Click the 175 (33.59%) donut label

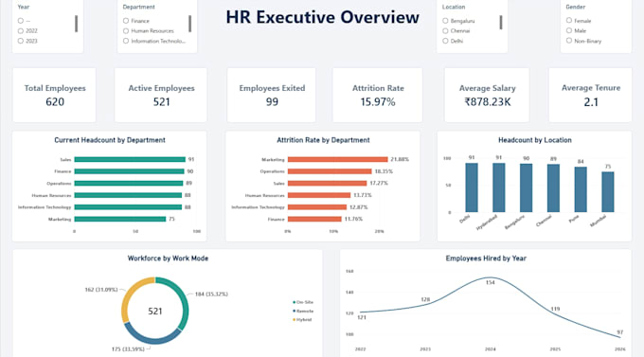(x=128, y=349)
